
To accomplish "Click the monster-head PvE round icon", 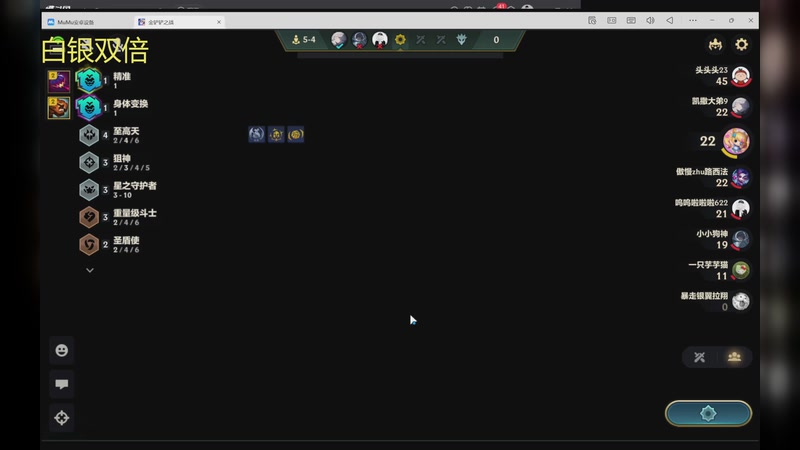I will pos(461,39).
